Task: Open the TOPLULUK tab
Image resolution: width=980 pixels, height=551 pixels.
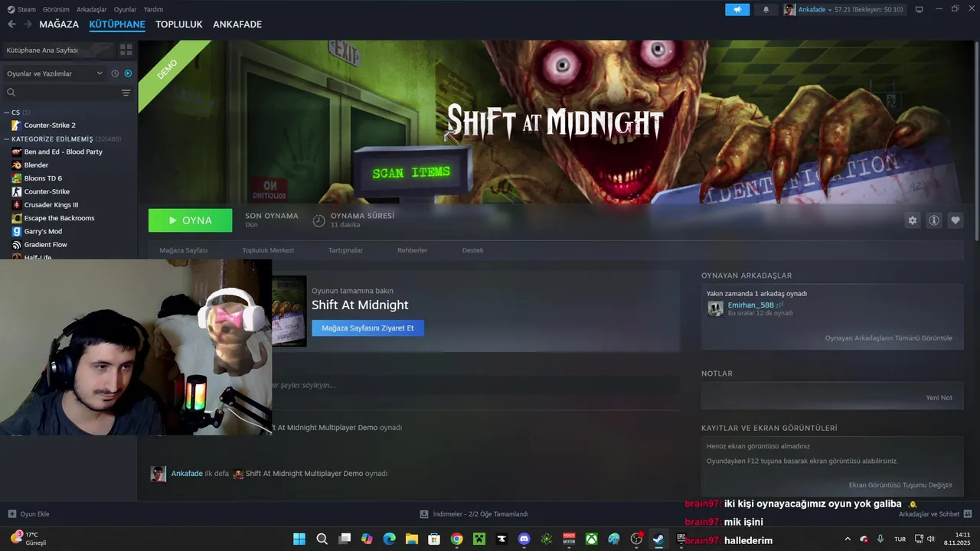Action: [179, 24]
